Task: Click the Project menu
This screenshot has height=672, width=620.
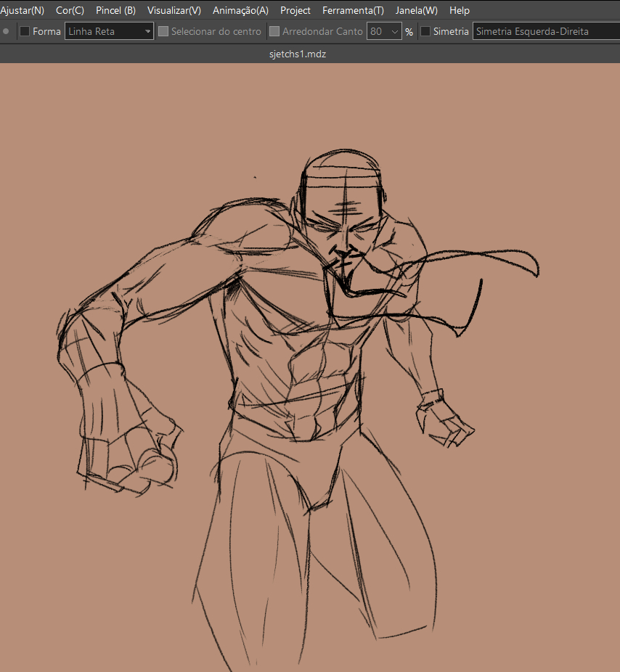Action: pos(295,10)
